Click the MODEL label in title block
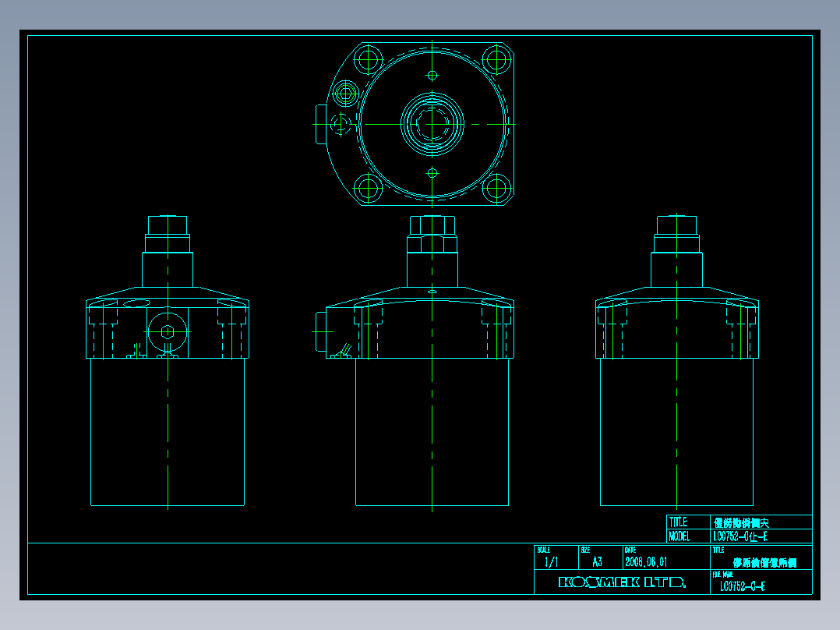 click(679, 536)
